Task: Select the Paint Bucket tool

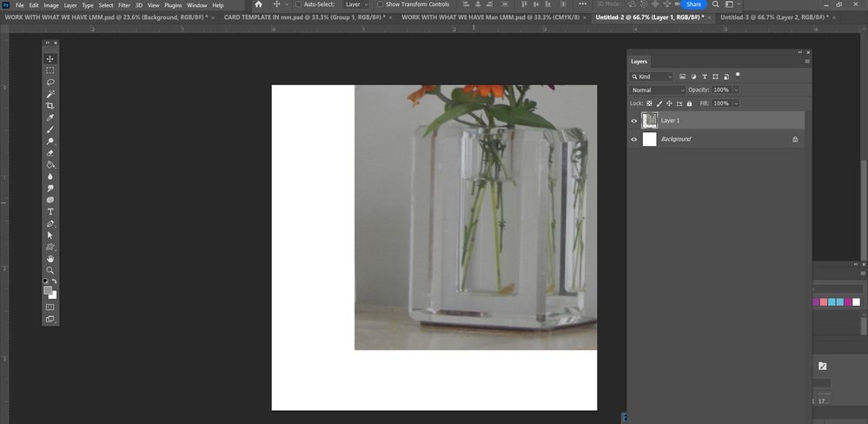Action: click(50, 165)
